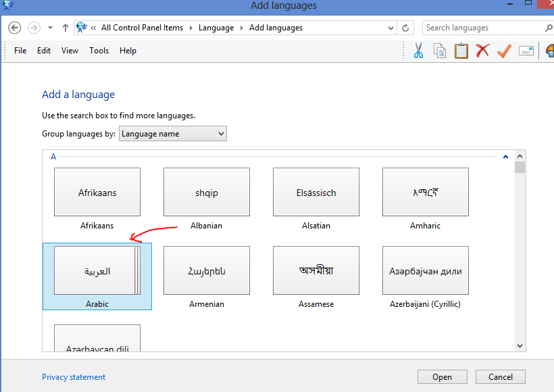Select the Amharic language tile

[425, 191]
